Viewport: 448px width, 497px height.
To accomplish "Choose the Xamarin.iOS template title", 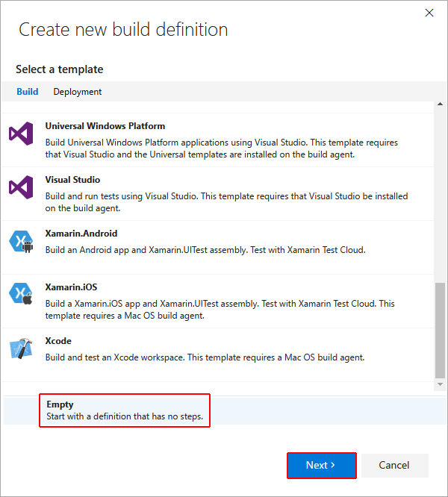I will click(x=71, y=287).
